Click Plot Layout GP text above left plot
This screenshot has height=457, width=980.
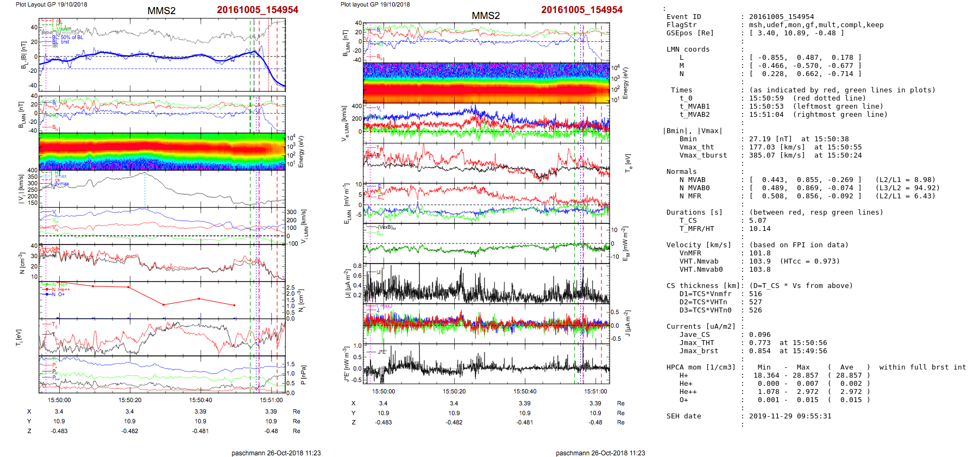[x=51, y=4]
